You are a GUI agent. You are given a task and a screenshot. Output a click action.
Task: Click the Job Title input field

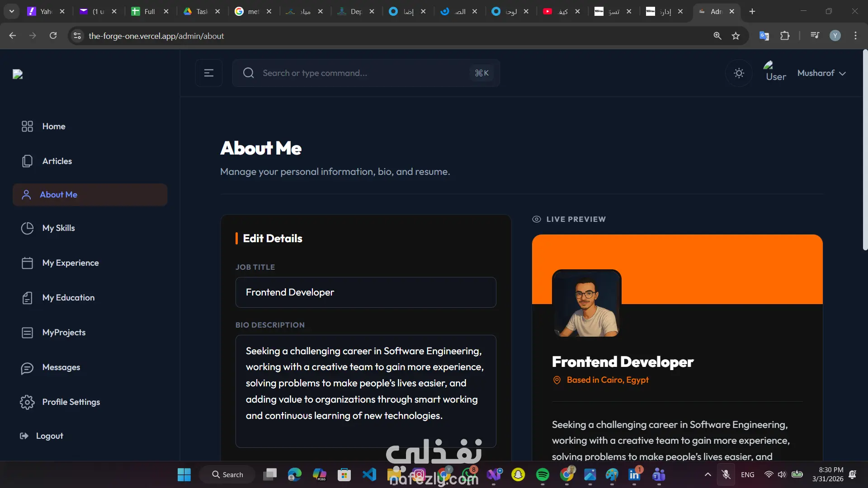coord(365,292)
